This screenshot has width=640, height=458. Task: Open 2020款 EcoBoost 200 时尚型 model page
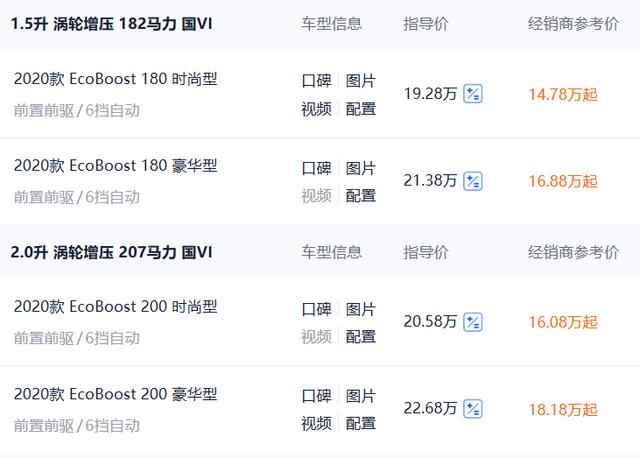coord(116,307)
